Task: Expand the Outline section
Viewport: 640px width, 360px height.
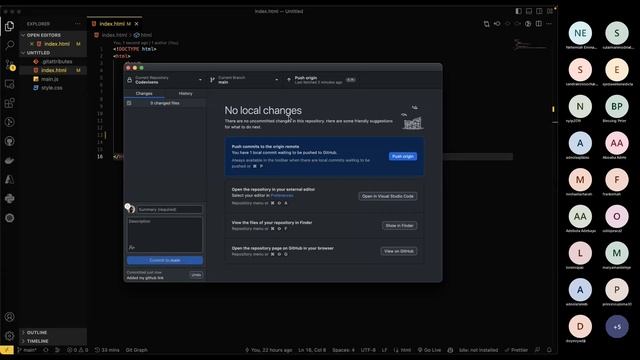Action: pos(53,332)
